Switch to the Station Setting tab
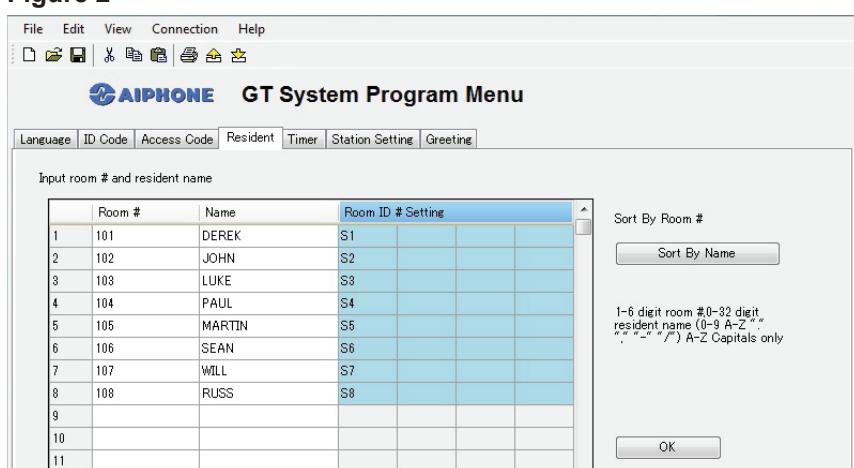This screenshot has width=854, height=468. coord(373,139)
